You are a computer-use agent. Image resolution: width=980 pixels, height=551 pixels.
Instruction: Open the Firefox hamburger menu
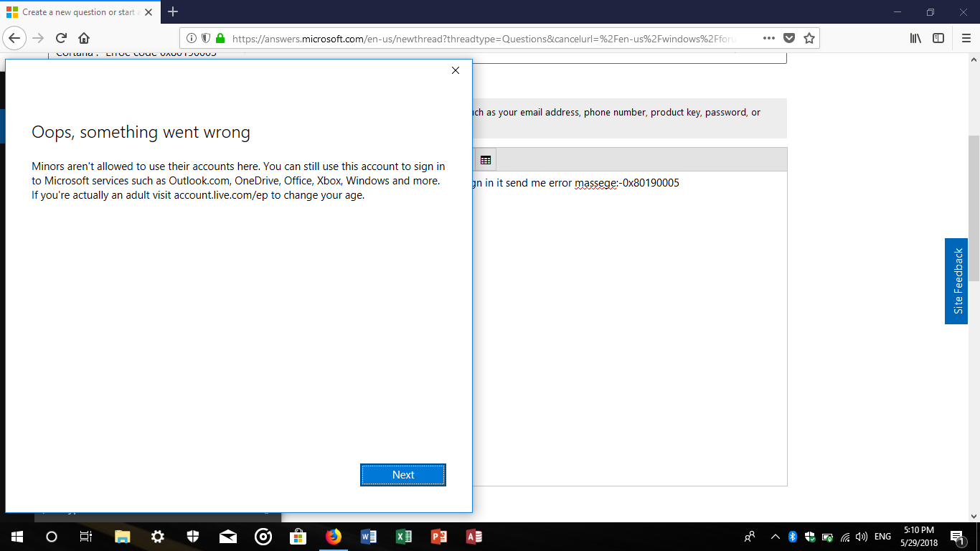click(x=966, y=39)
